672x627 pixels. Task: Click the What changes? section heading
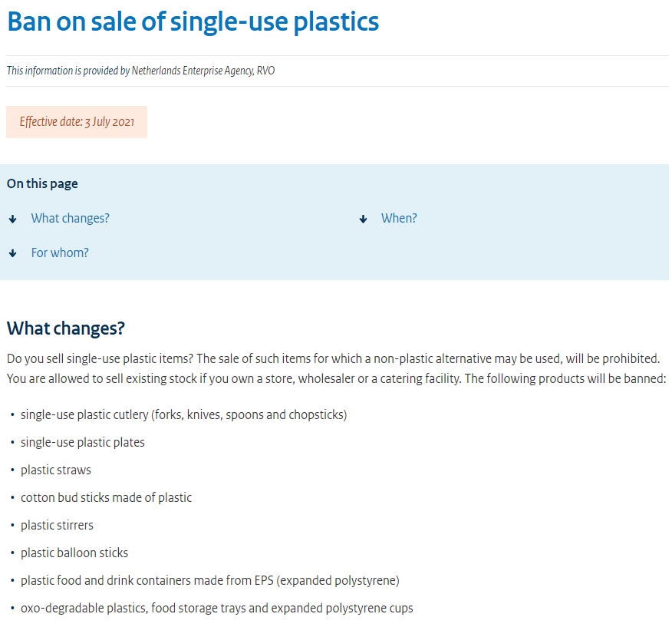click(x=65, y=328)
